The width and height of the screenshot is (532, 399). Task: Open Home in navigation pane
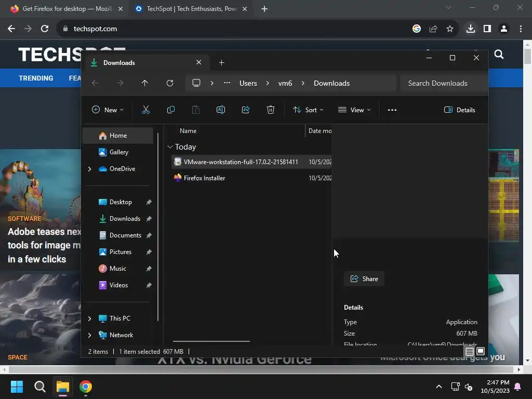[118, 136]
